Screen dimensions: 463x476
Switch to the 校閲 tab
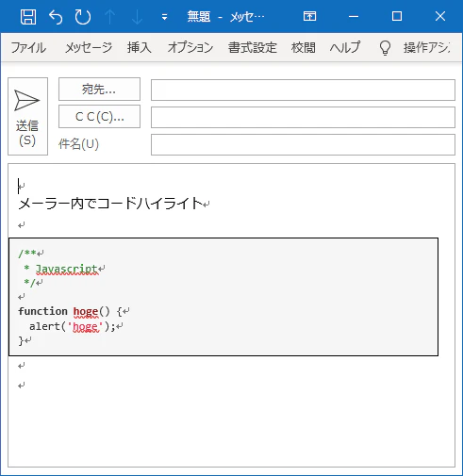[x=304, y=48]
